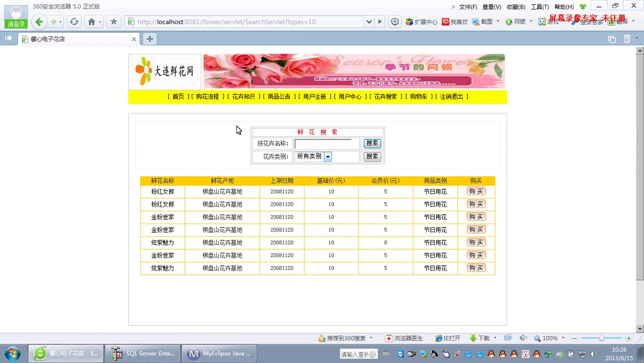Expand the tab bar dropdown arrow beside trash
Screen dimensions: 644x363
(637, 39)
